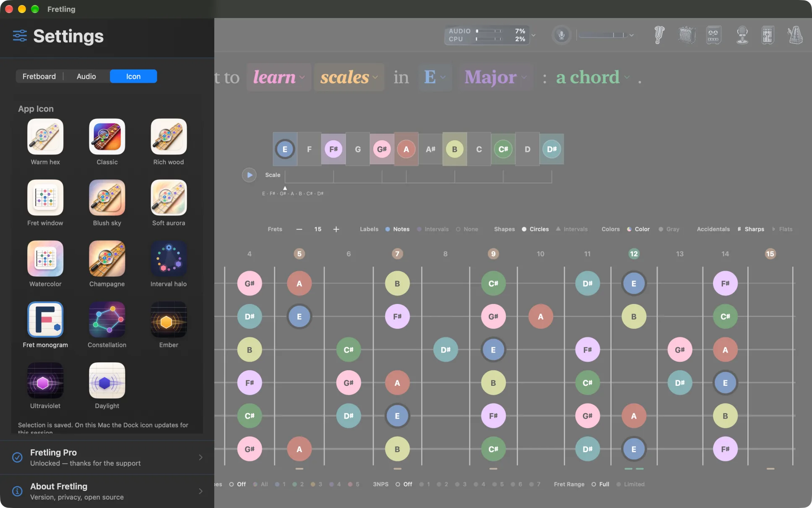Open Fretling Pro details
The width and height of the screenshot is (812, 508).
[107, 457]
